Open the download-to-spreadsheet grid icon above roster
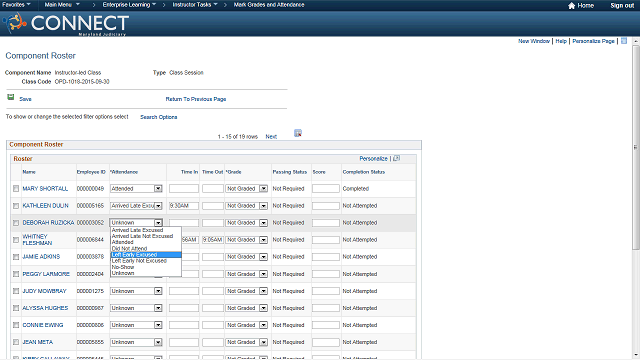 [298, 133]
